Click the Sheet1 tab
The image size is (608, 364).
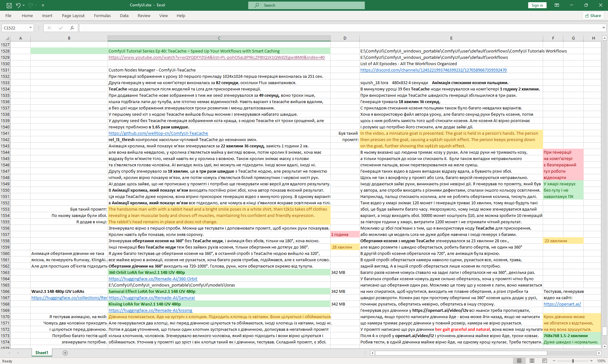42,353
